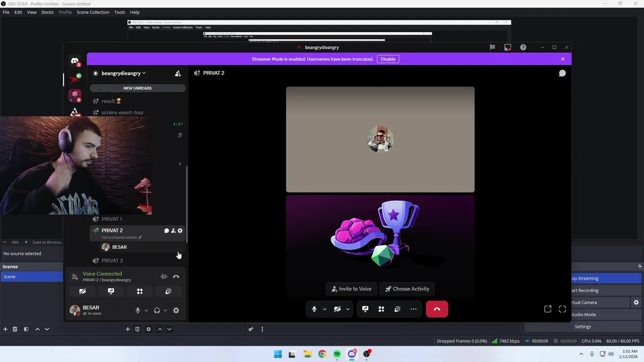Open the soundboard in the left voice panel
The height and width of the screenshot is (362, 644).
(169, 291)
